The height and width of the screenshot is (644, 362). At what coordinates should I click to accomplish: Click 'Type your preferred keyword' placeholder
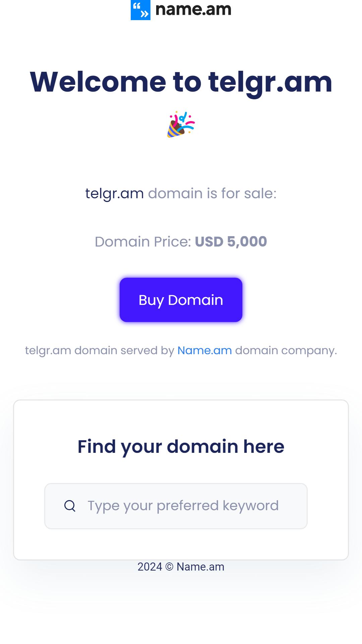tap(183, 506)
